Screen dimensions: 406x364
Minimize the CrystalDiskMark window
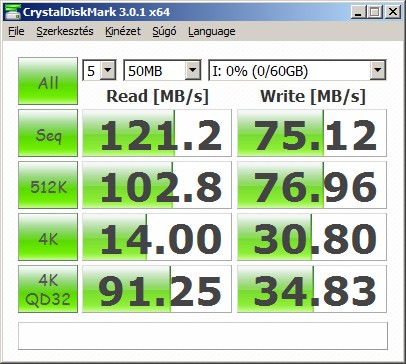point(358,12)
